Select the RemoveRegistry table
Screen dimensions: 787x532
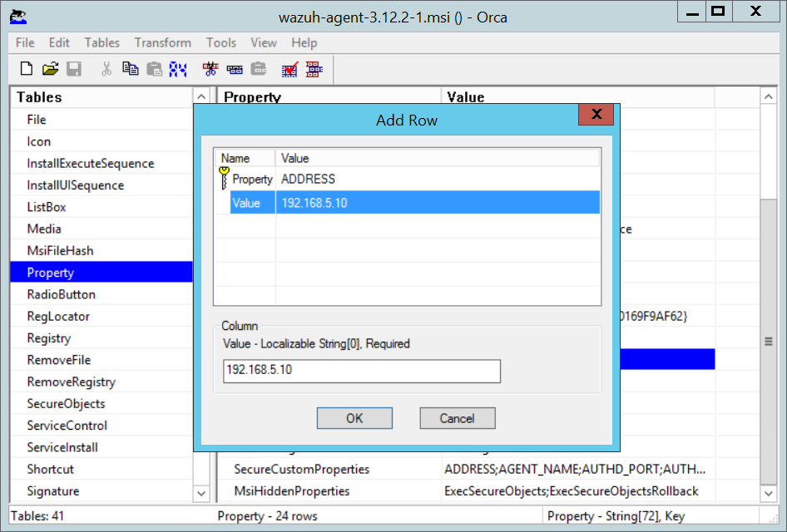coord(101,382)
